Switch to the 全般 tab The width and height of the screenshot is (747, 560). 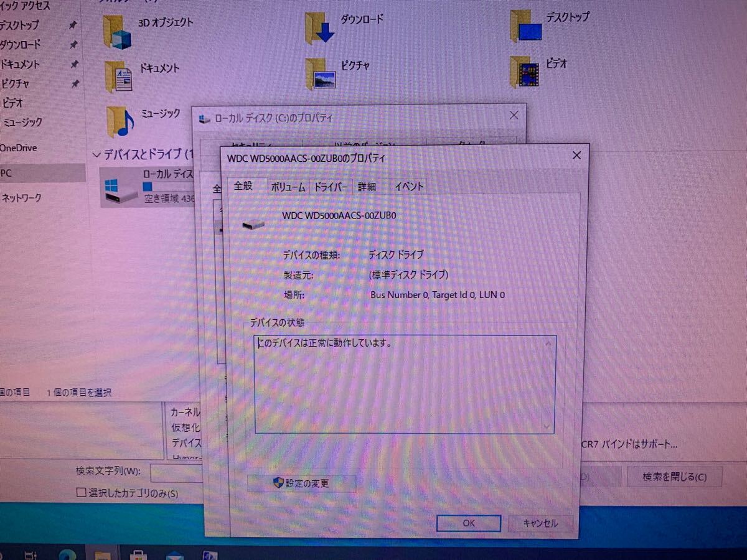tap(243, 185)
